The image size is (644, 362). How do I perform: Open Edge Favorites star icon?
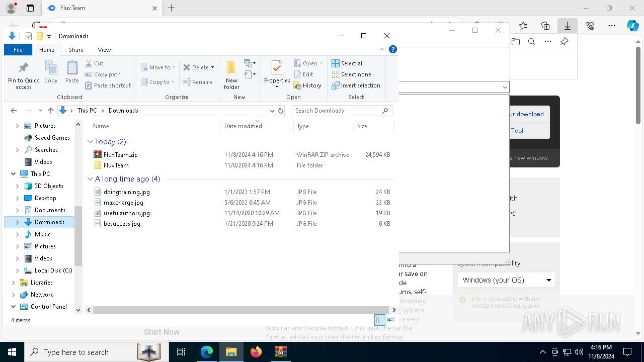click(523, 26)
